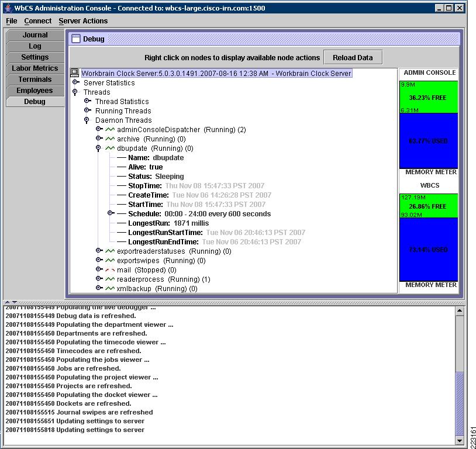Click the log pane scrollbar down arrow
The height and width of the screenshot is (449, 476).
tap(460, 440)
